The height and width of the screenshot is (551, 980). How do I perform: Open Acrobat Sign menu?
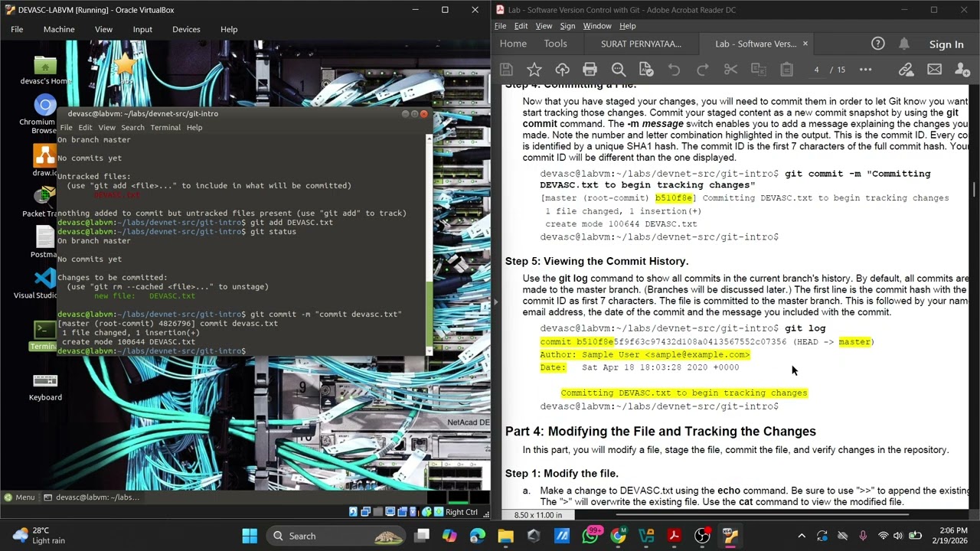tap(567, 26)
